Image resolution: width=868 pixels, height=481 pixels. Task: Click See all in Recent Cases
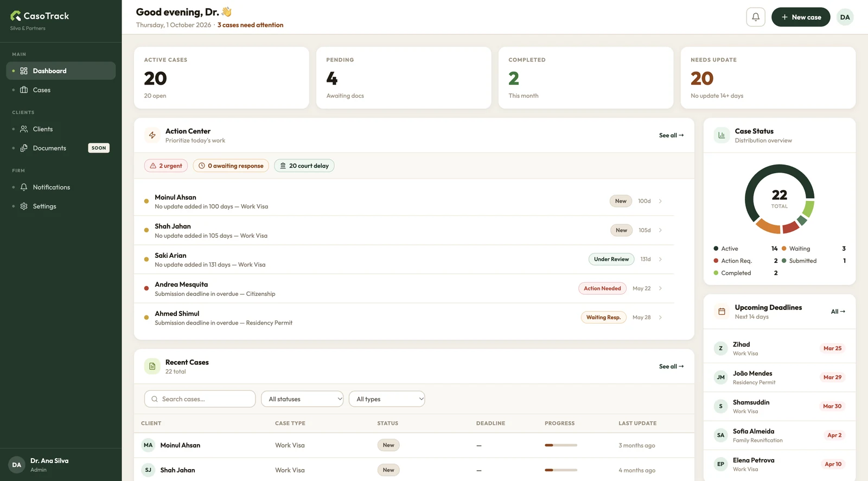(x=671, y=366)
